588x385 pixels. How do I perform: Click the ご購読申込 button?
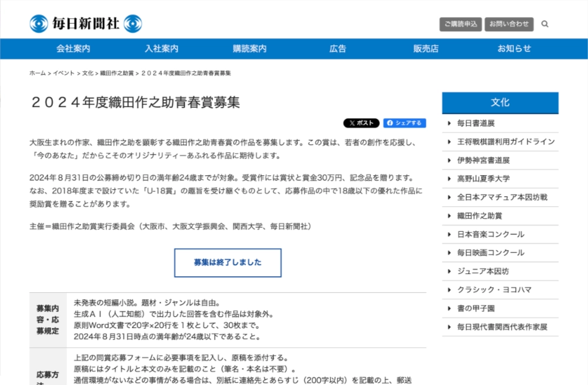pyautogui.click(x=460, y=24)
